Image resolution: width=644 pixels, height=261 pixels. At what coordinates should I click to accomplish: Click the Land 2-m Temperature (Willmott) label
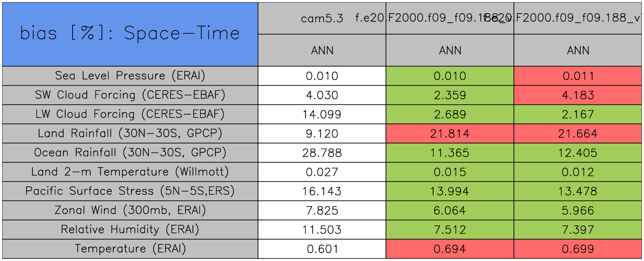pos(130,172)
